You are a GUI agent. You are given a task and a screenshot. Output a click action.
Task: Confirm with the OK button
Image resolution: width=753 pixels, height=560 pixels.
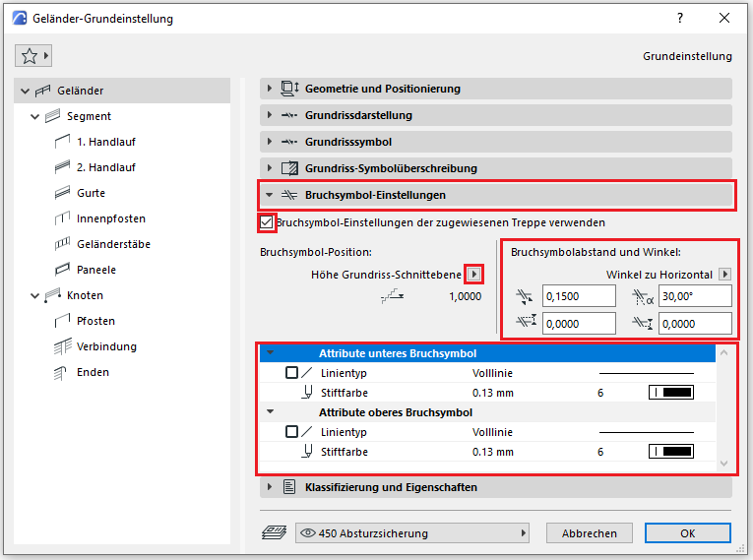687,533
